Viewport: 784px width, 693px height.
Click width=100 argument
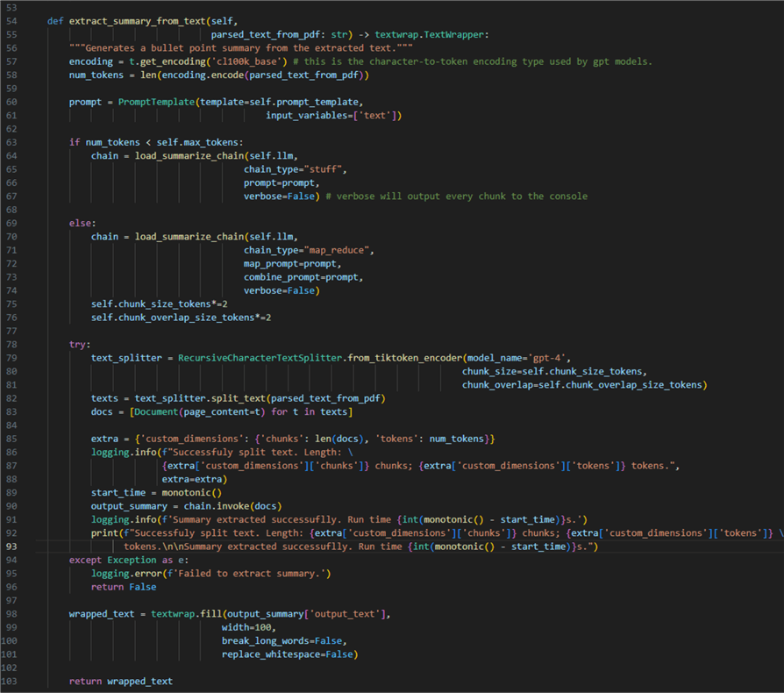pos(246,627)
